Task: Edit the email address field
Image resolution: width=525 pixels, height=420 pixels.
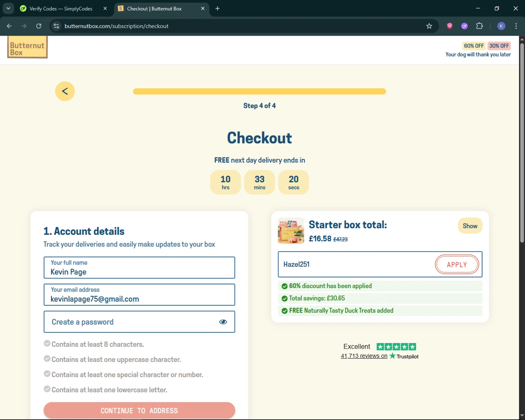Action: coord(139,295)
